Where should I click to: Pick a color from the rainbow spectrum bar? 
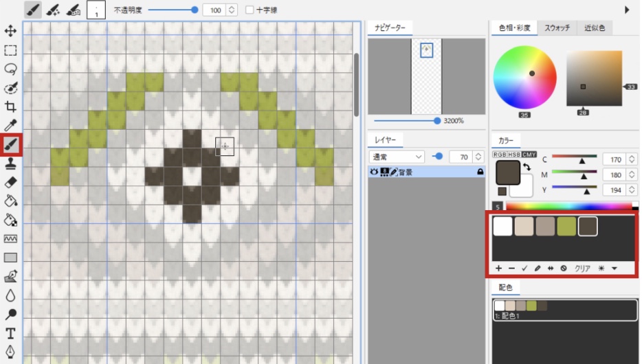569,206
